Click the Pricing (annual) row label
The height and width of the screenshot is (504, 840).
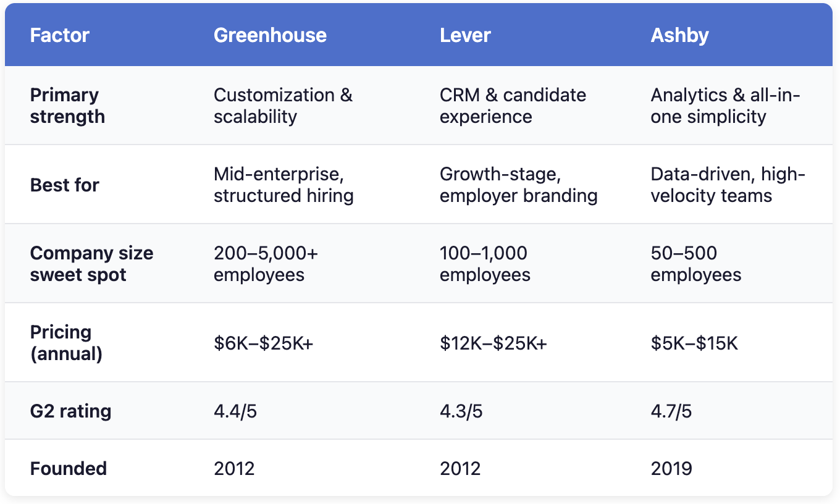tap(66, 343)
